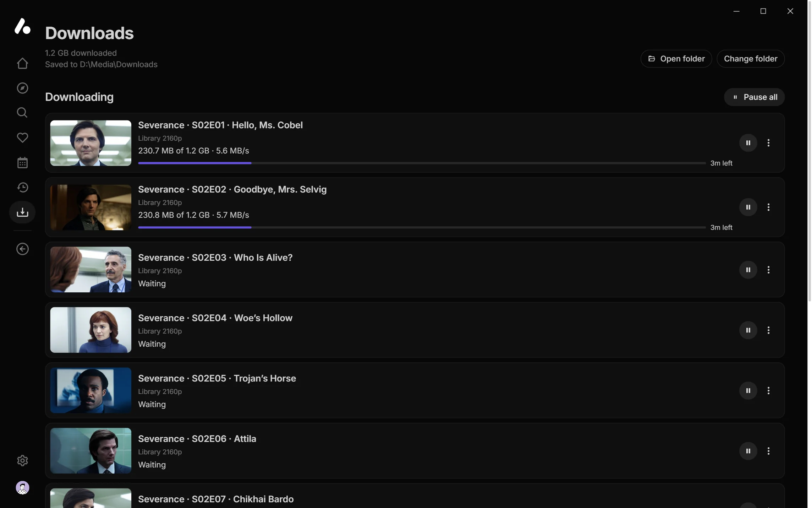812x508 pixels.
Task: Click '230.8 MB of 1.2 GB · 5.7 MB/s' status
Action: 193,215
